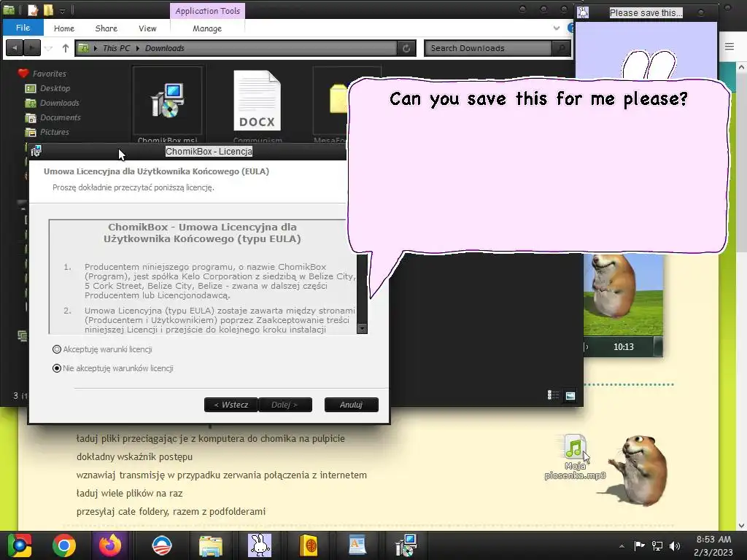747x560 pixels.
Task: Click the Action Center flag icon
Action: point(639,545)
